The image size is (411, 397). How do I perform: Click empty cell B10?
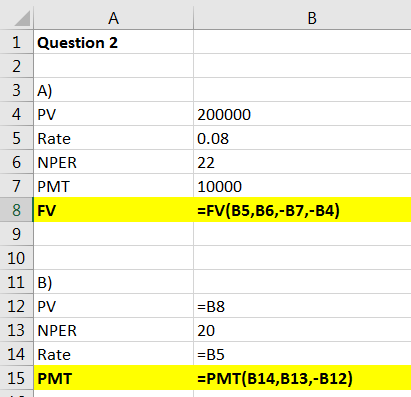click(x=302, y=258)
